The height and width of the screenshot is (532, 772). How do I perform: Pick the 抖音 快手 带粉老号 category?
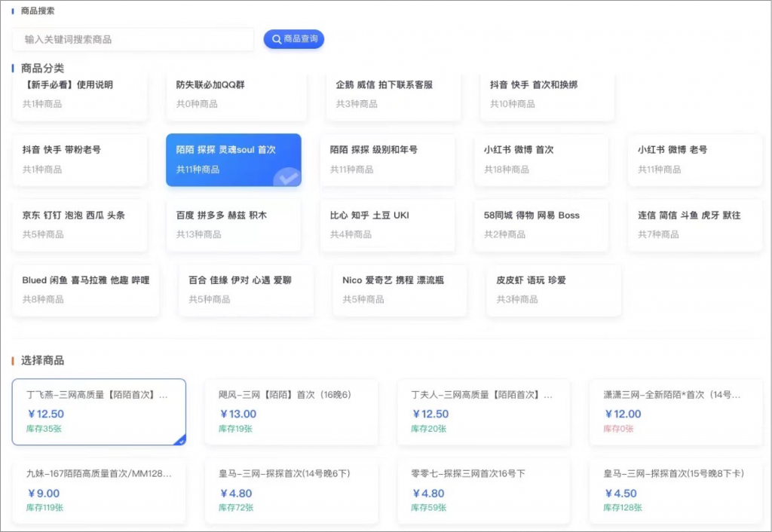80,160
